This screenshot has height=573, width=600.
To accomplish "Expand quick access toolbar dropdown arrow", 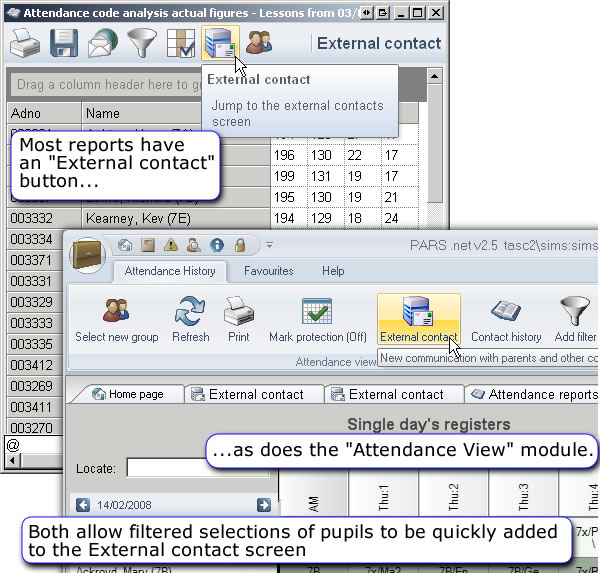I will click(x=269, y=245).
